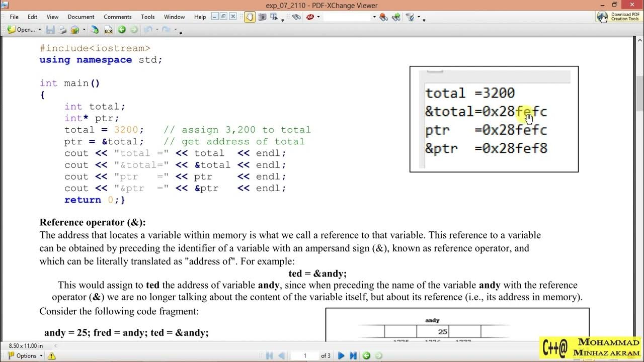Click the 'using namespace std;' code line
644x362 pixels.
pos(101,60)
